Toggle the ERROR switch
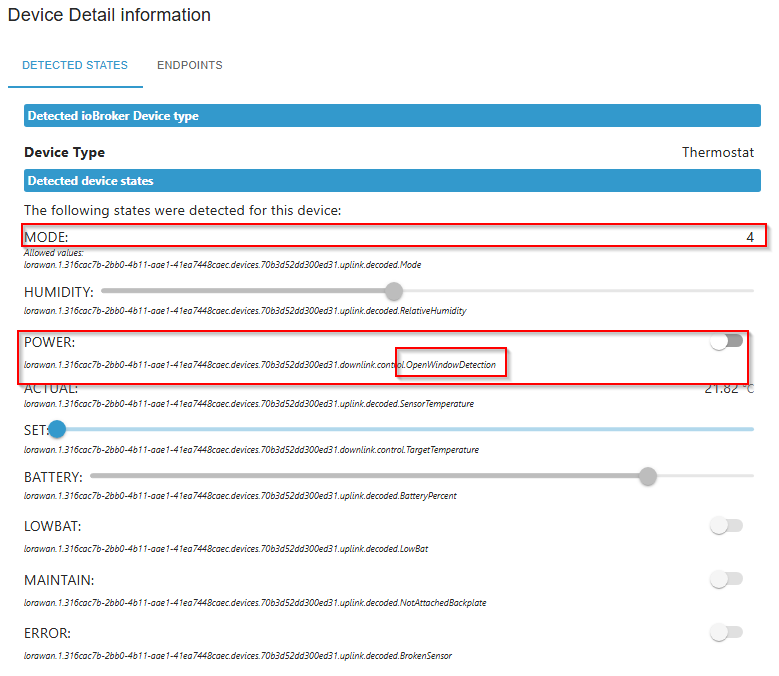779x676 pixels. [726, 632]
